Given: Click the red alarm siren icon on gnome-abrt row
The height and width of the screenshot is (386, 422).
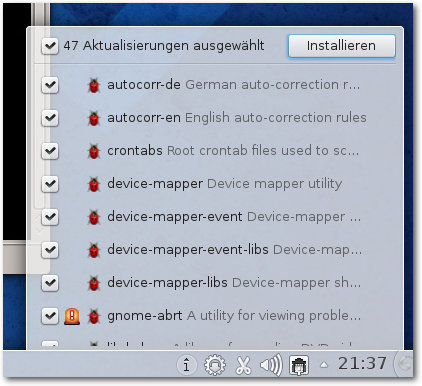Looking at the screenshot, I should pos(72,316).
